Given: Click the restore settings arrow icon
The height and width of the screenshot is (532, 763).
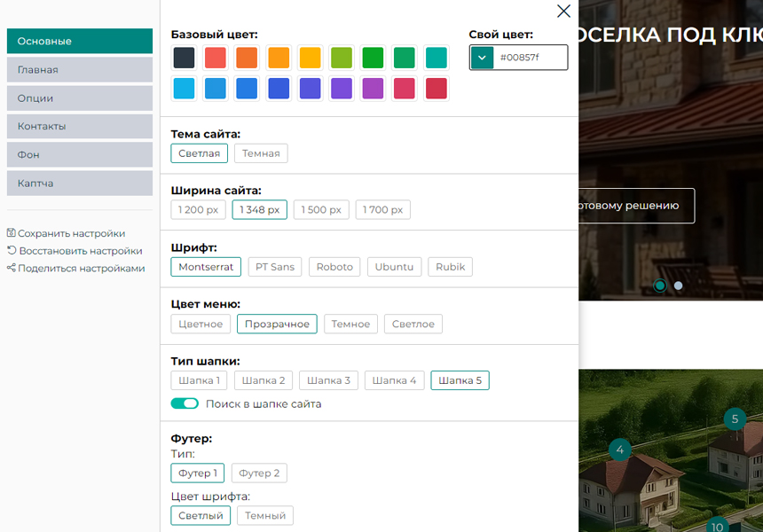Looking at the screenshot, I should 12,251.
